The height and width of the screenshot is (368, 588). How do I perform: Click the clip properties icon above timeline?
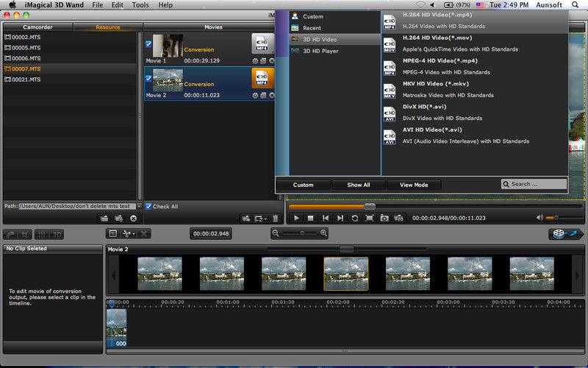click(x=112, y=233)
